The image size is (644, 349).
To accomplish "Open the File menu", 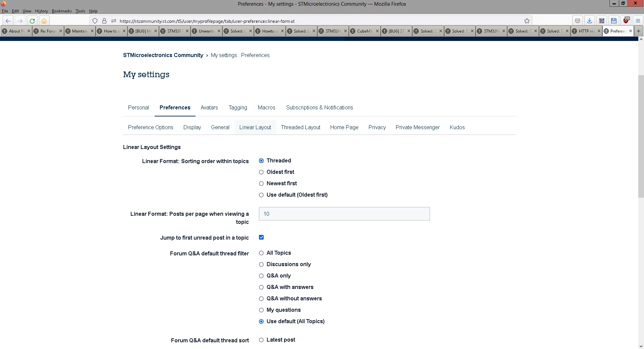I will [5, 11].
